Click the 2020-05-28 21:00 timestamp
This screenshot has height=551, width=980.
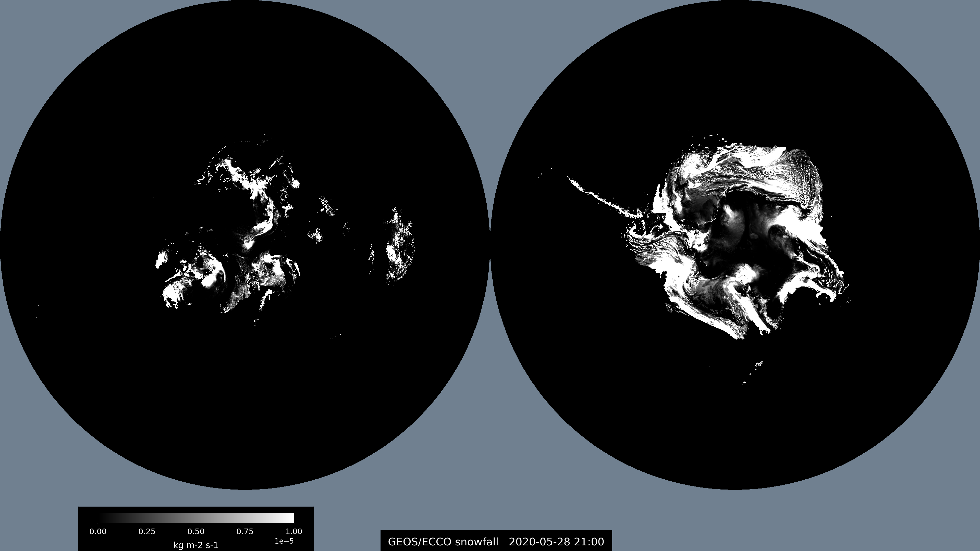click(556, 542)
